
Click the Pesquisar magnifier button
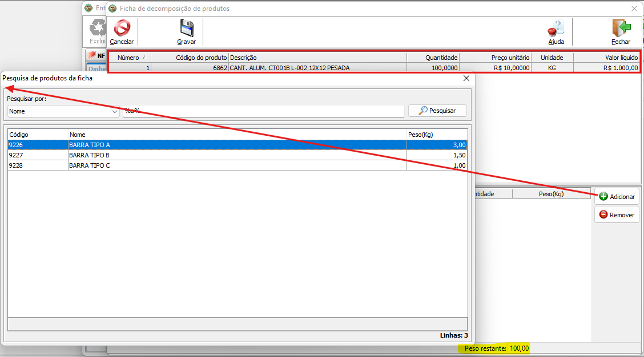(x=437, y=111)
